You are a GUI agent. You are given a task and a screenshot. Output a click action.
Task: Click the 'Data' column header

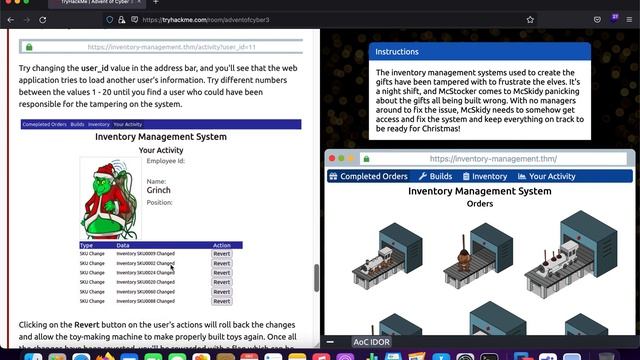coord(123,245)
